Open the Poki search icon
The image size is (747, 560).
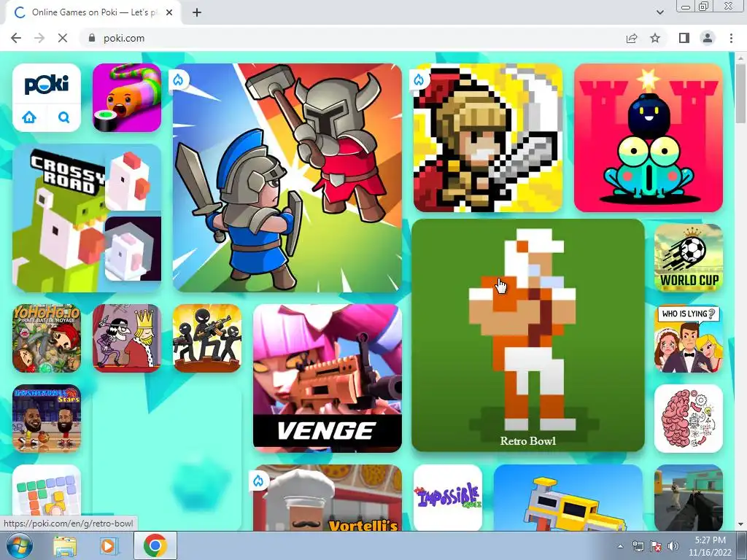[x=64, y=117]
